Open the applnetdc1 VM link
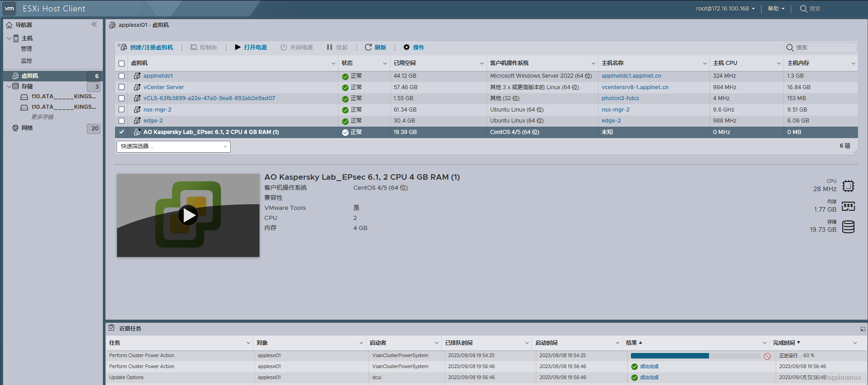 158,76
